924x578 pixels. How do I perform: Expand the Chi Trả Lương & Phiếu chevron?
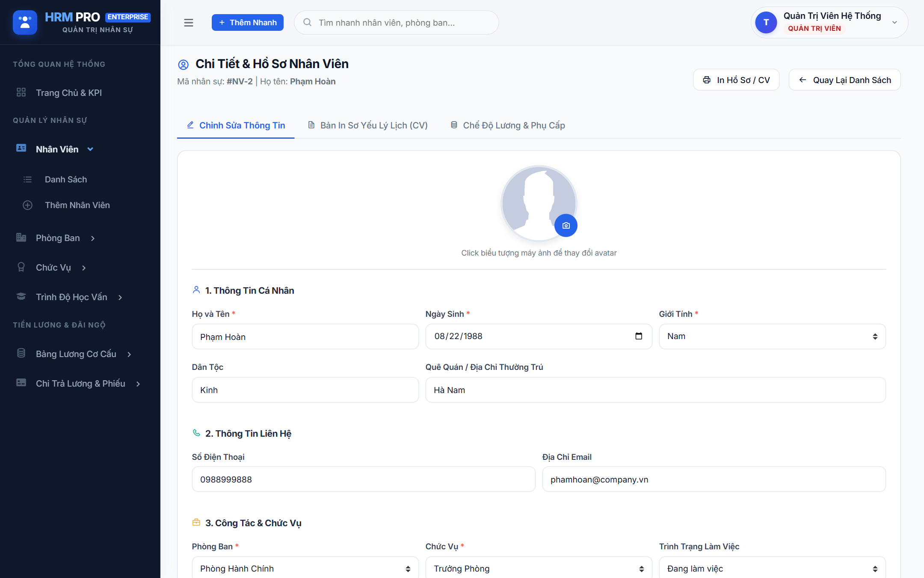[x=138, y=384]
